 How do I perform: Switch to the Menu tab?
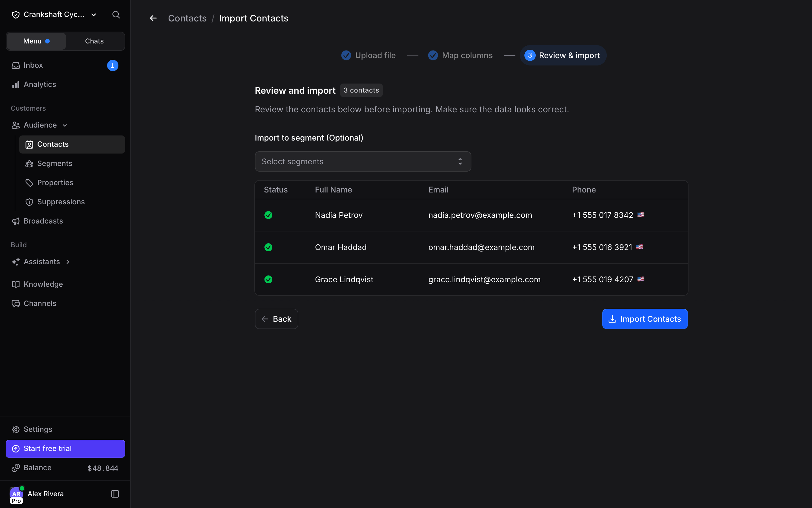[36, 41]
